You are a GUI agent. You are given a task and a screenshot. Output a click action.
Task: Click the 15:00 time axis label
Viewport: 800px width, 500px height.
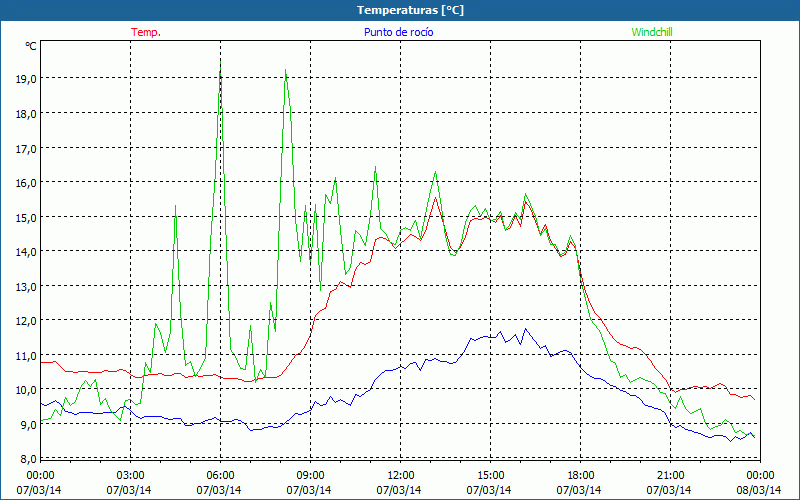(x=491, y=475)
